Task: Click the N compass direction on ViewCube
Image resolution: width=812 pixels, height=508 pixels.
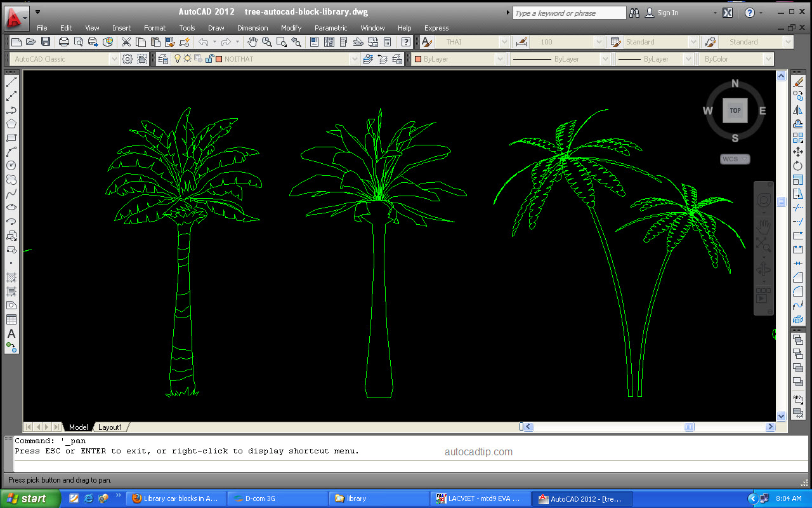Action: [735, 83]
